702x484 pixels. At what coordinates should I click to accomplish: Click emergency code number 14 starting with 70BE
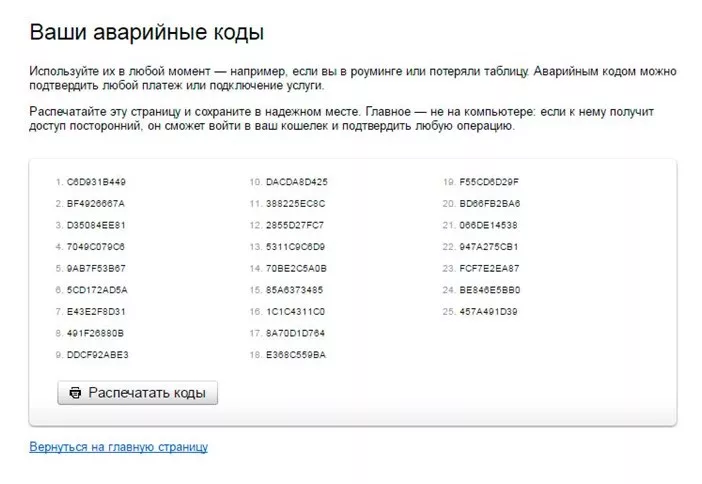click(296, 268)
